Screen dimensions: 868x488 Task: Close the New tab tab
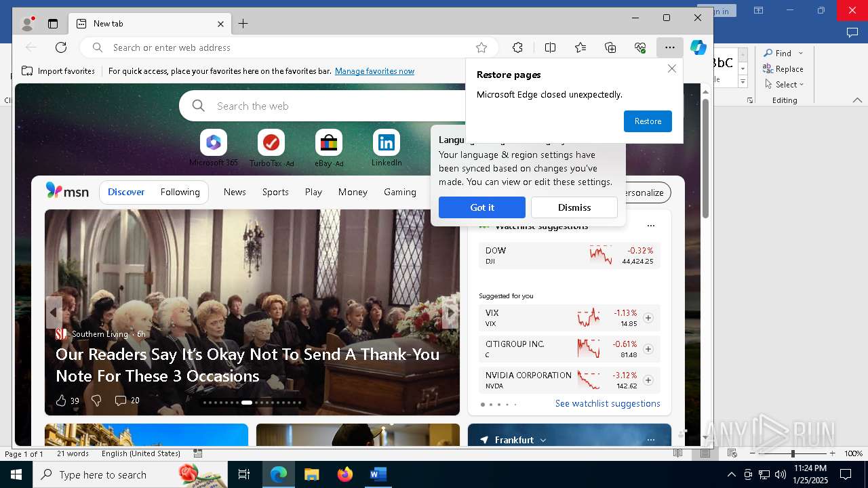point(220,24)
